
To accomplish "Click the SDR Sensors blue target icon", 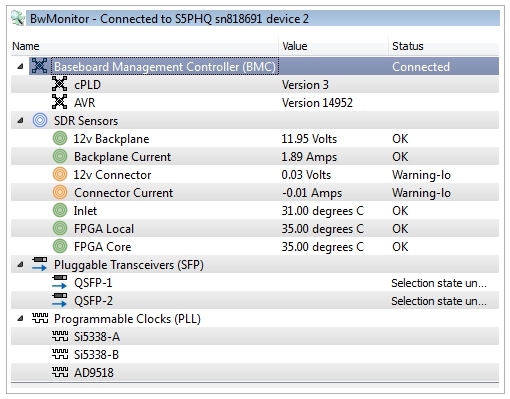I will 40,120.
